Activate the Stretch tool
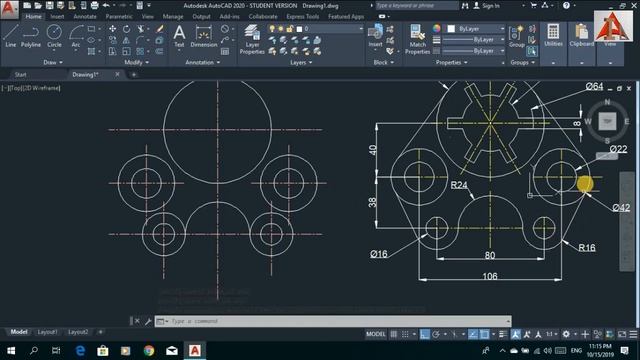Screen dimensions: 640x360 [112, 51]
